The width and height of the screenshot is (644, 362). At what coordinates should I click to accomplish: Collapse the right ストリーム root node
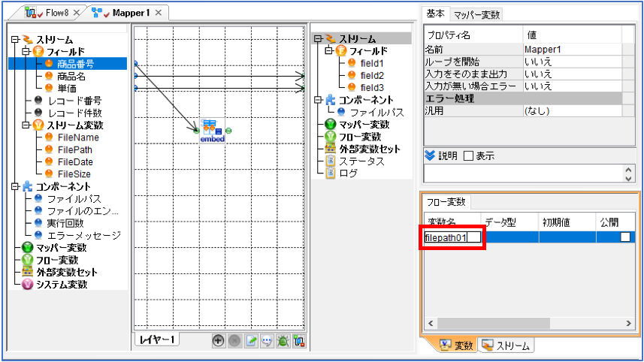point(318,38)
